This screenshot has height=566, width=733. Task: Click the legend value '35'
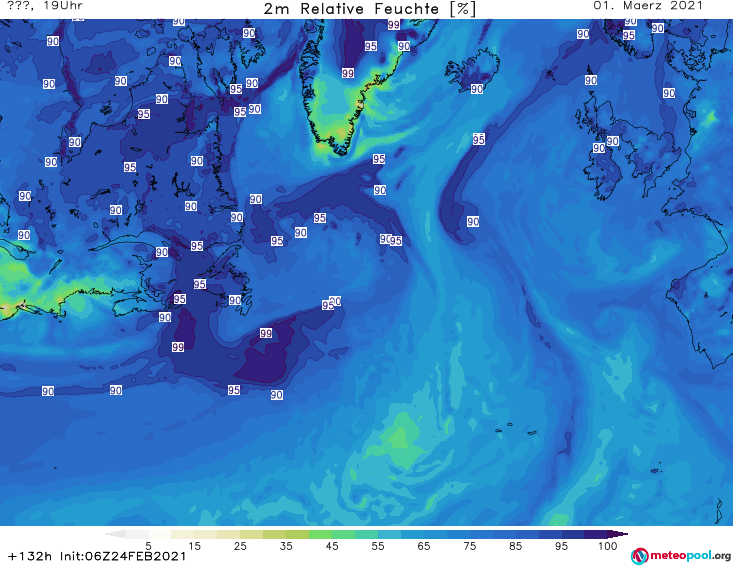click(286, 546)
